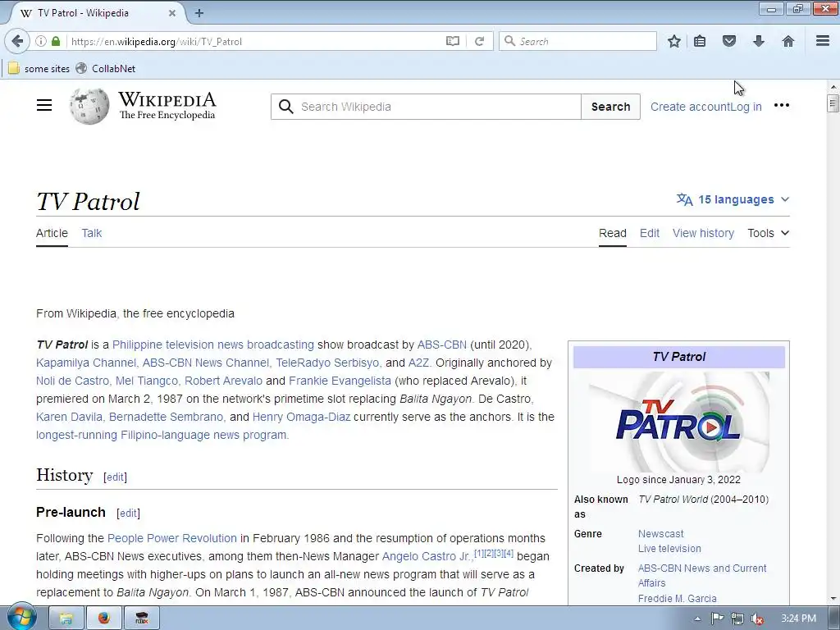Open the CollabNet bookmark
Viewport: 840px width, 630px height.
click(x=106, y=69)
